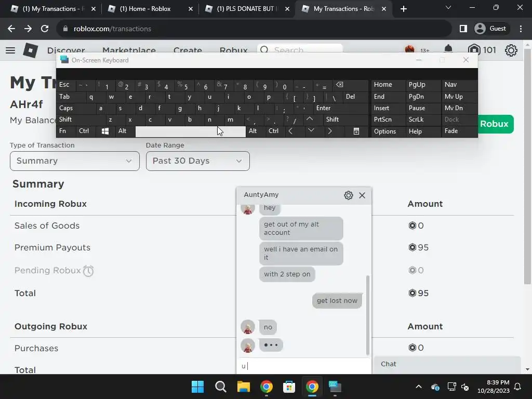Open the Roblox settings gear in header
532x399 pixels.
511,50
